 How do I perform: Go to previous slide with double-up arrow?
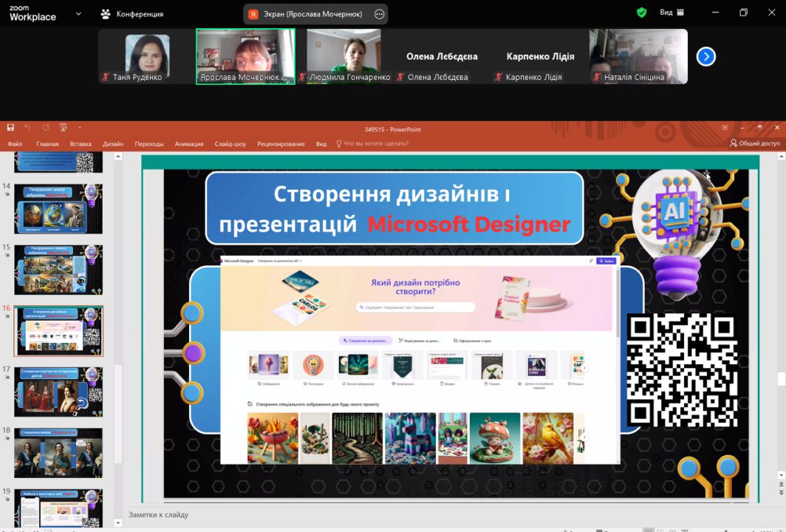pos(781,485)
